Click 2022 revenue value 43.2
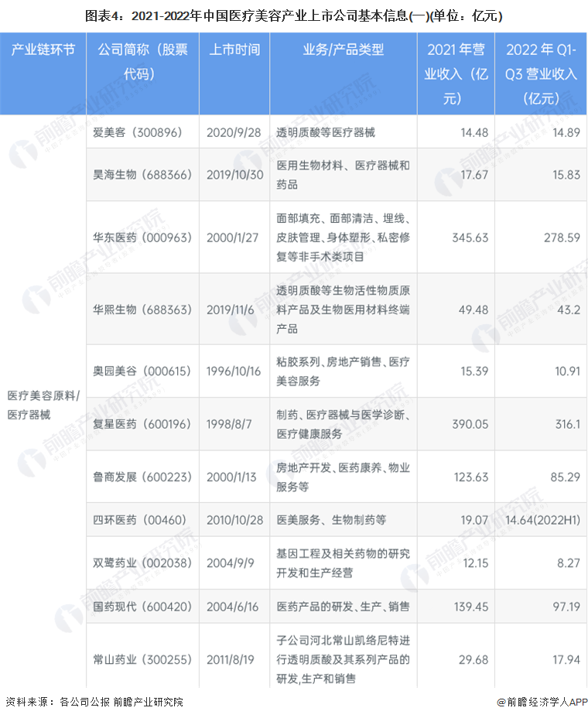This screenshot has height=718, width=588. point(569,309)
